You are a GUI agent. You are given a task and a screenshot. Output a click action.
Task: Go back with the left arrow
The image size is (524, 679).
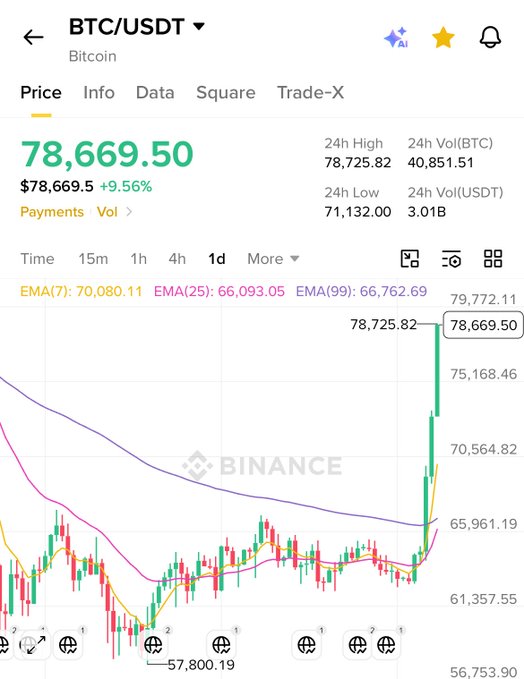(33, 37)
